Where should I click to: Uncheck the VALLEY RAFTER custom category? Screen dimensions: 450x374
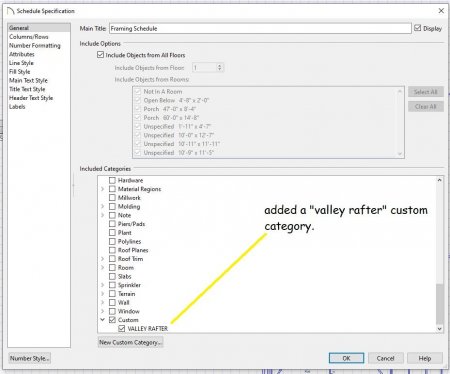coord(122,329)
